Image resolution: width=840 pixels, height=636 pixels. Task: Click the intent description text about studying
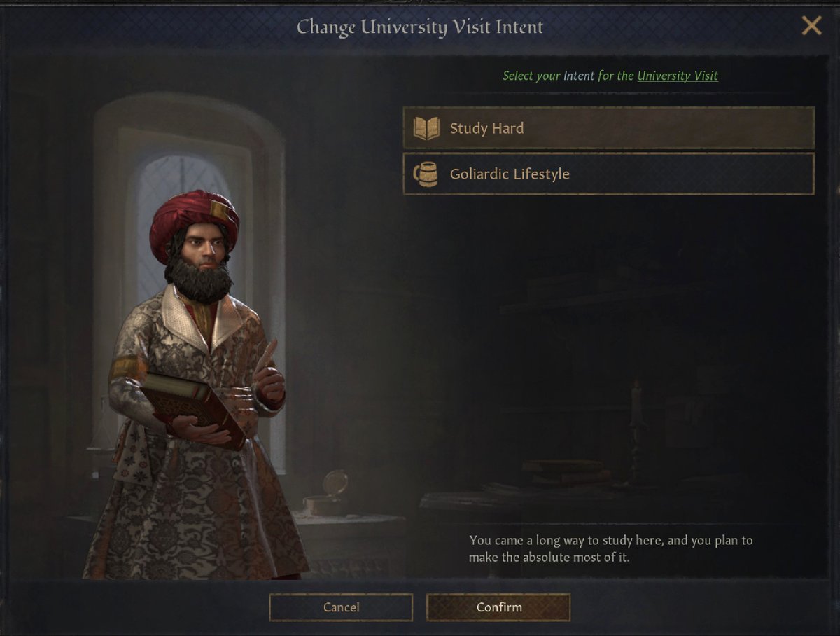(x=610, y=549)
